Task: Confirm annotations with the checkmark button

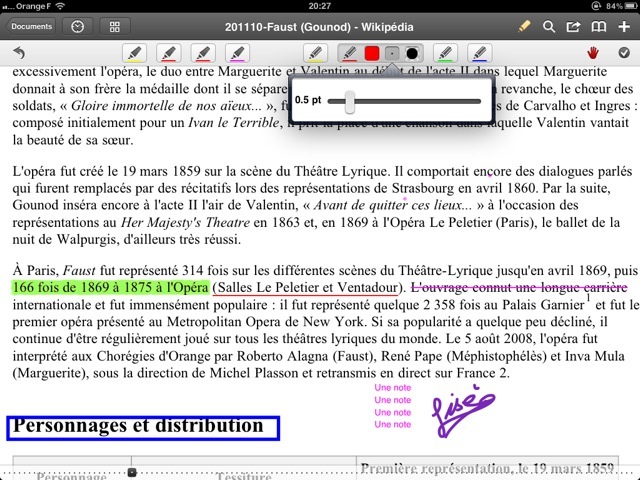Action: tap(624, 53)
